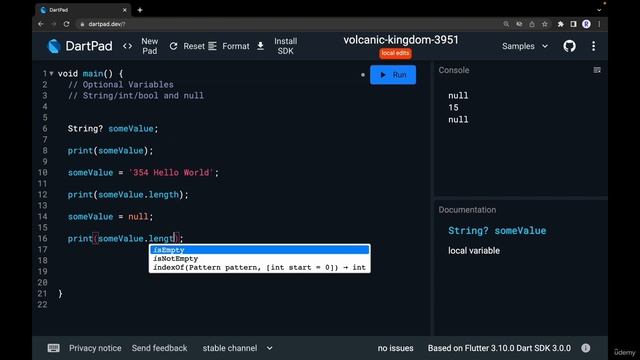640x360 pixels.
Task: Open browser side panel icon
Action: point(573,24)
